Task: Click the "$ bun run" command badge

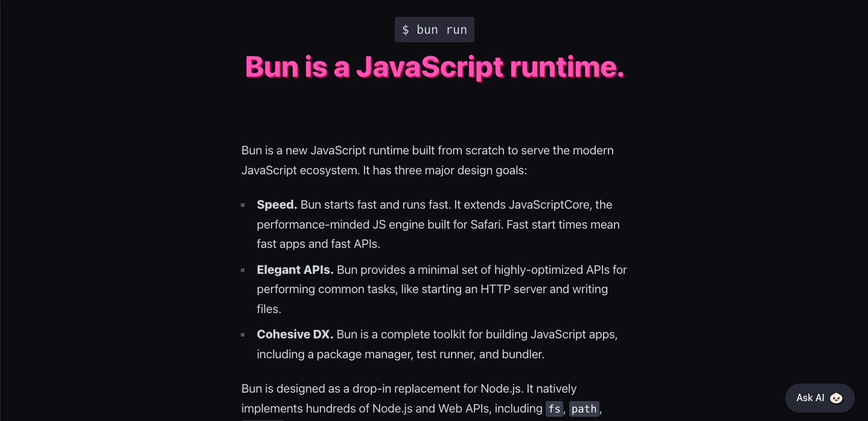Action: point(435,30)
